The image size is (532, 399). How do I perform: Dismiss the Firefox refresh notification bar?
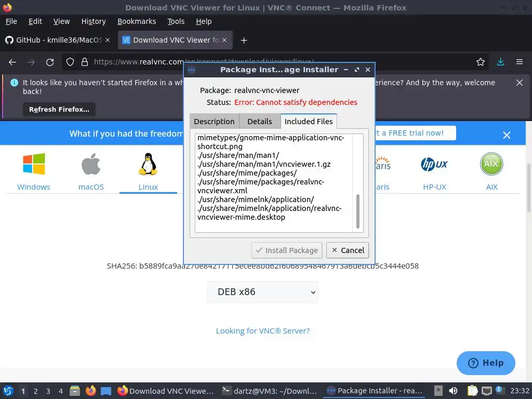coord(519,83)
